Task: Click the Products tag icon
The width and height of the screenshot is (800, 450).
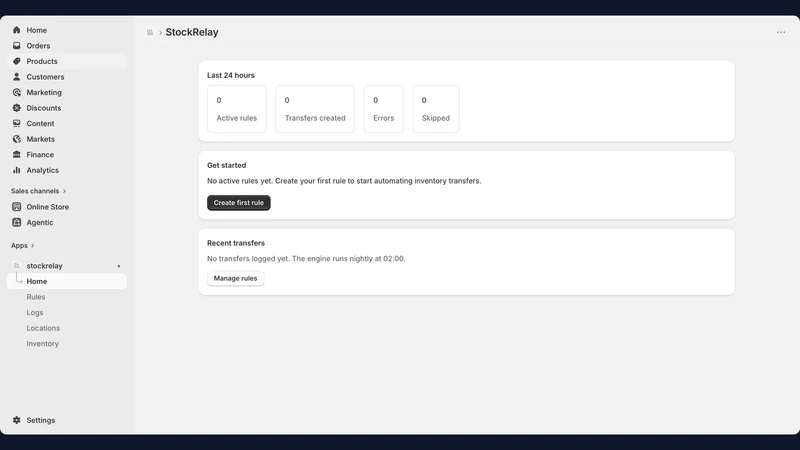Action: tap(16, 61)
